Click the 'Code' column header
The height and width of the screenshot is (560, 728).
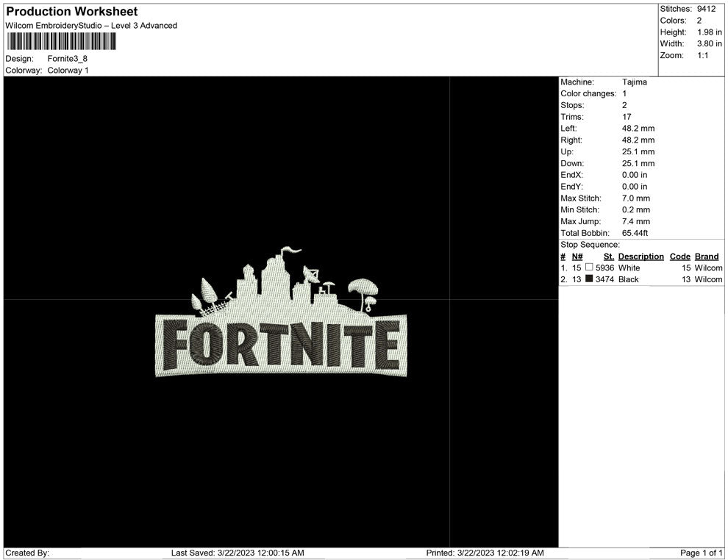coord(679,256)
